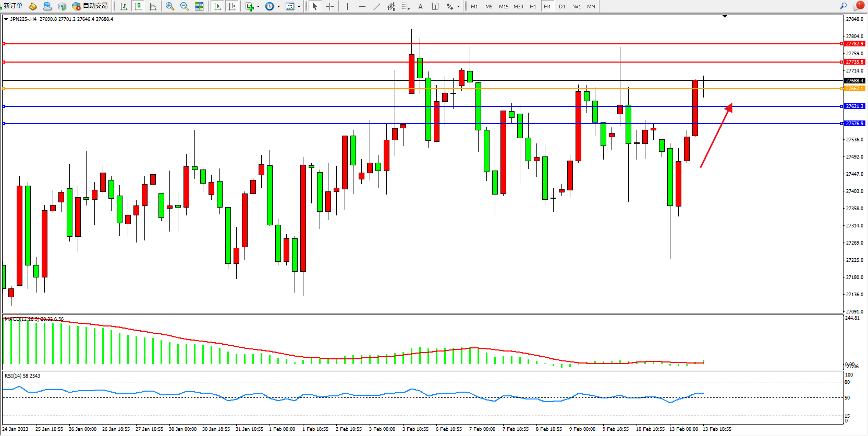The width and height of the screenshot is (868, 436).
Task: Expand the Indicators list dropdown arrow
Action: (258, 7)
